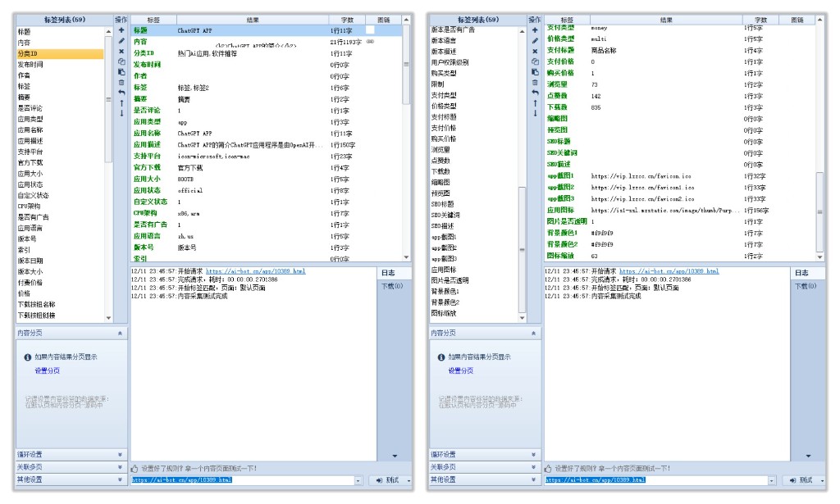The image size is (840, 504).
Task: Click the 设置分页 link in left panel
Action: [47, 370]
